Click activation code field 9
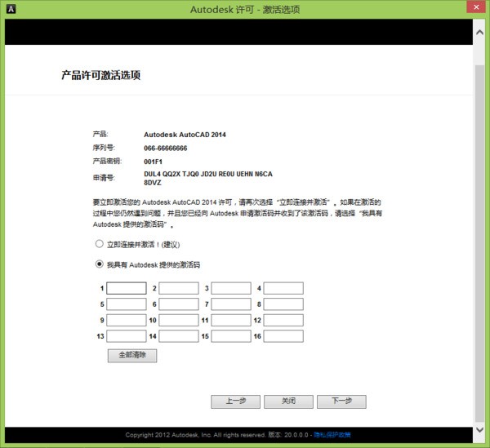 [127, 320]
